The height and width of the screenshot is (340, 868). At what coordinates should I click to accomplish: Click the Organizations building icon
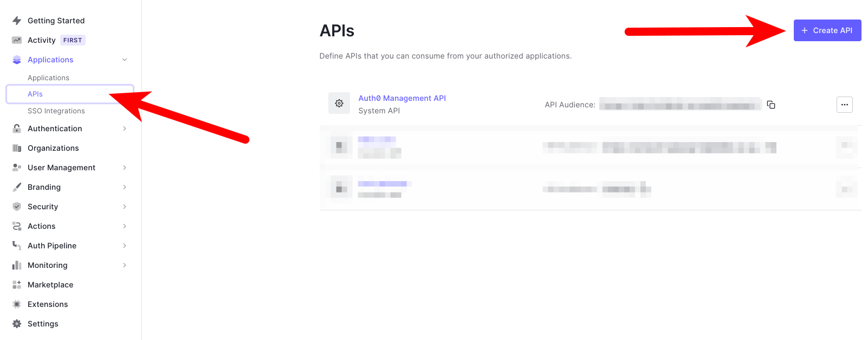[x=17, y=148]
